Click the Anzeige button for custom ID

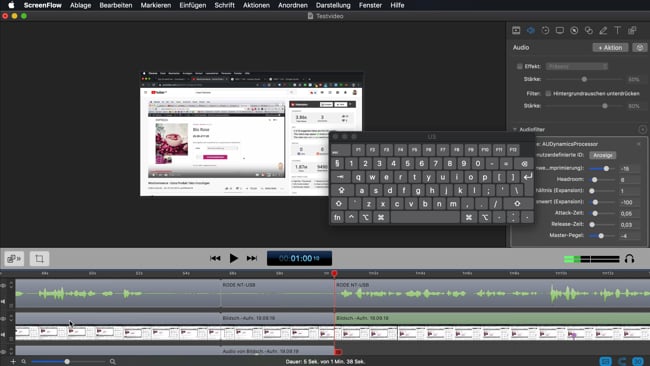pos(603,155)
